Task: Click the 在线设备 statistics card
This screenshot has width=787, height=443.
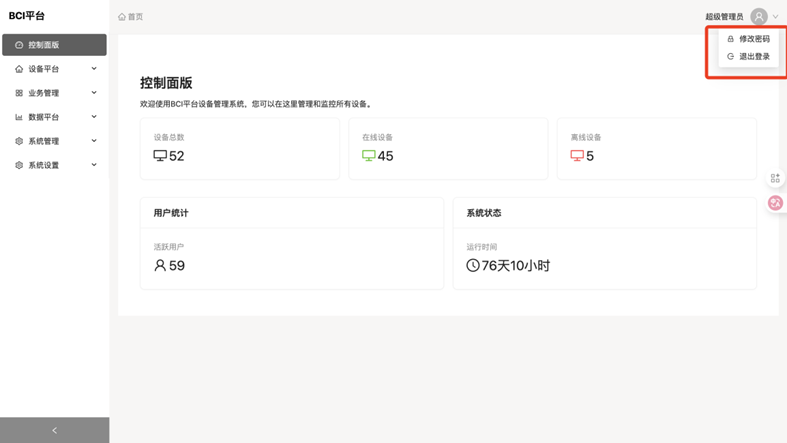Action: (x=448, y=148)
